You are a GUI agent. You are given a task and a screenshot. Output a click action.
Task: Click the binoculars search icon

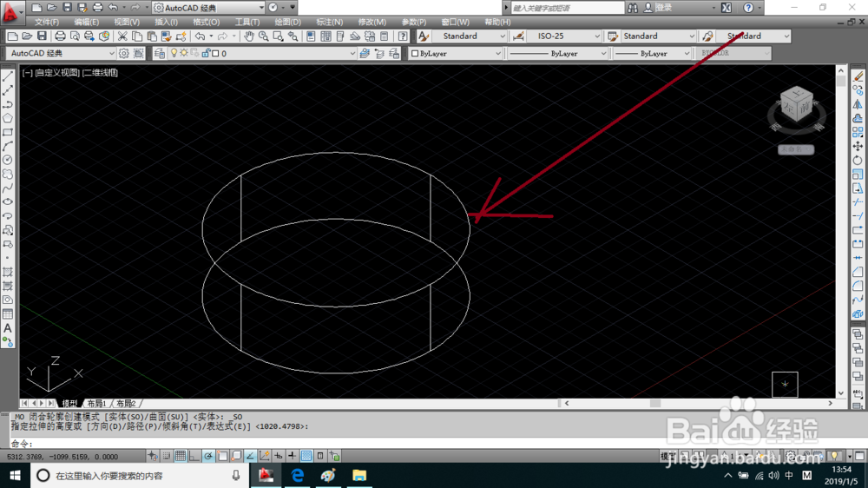[x=633, y=8]
